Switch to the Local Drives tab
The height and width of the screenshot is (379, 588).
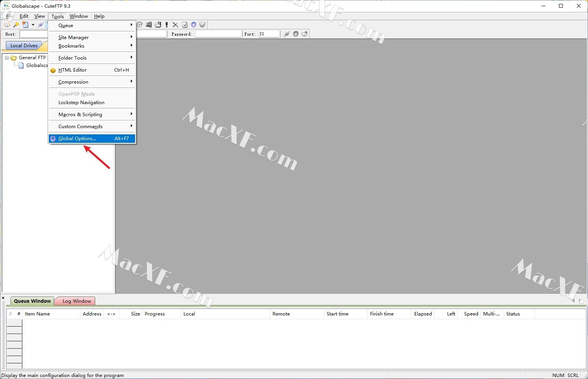(x=24, y=46)
